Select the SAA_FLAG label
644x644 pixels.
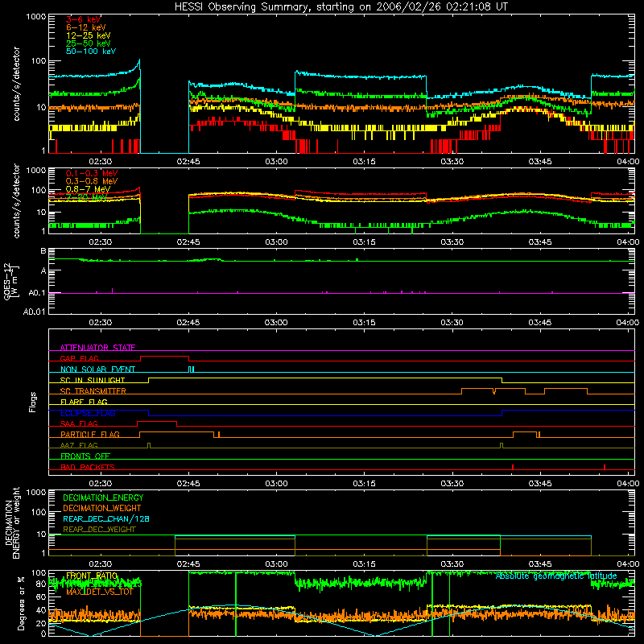(79, 424)
